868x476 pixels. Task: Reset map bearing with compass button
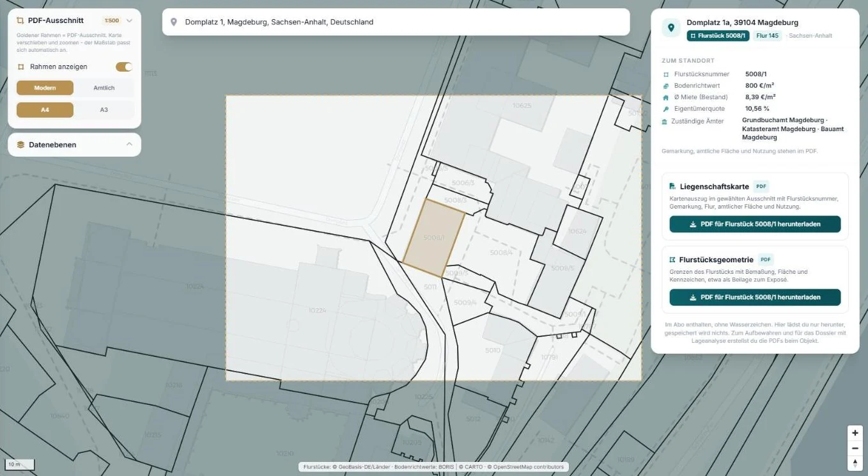point(855,463)
